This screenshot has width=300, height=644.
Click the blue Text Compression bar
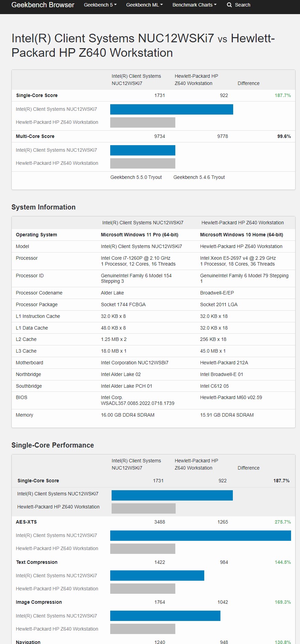[157, 576]
